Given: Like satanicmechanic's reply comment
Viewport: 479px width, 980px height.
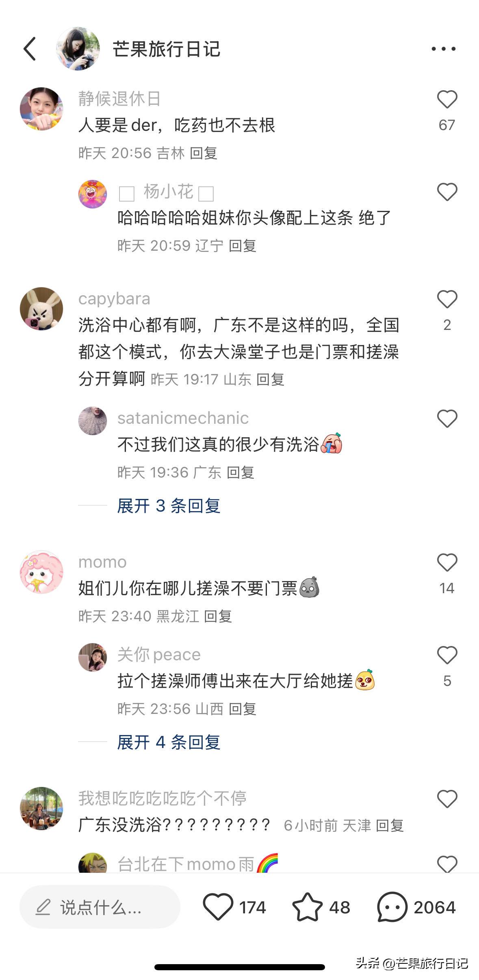Looking at the screenshot, I should coord(447,419).
